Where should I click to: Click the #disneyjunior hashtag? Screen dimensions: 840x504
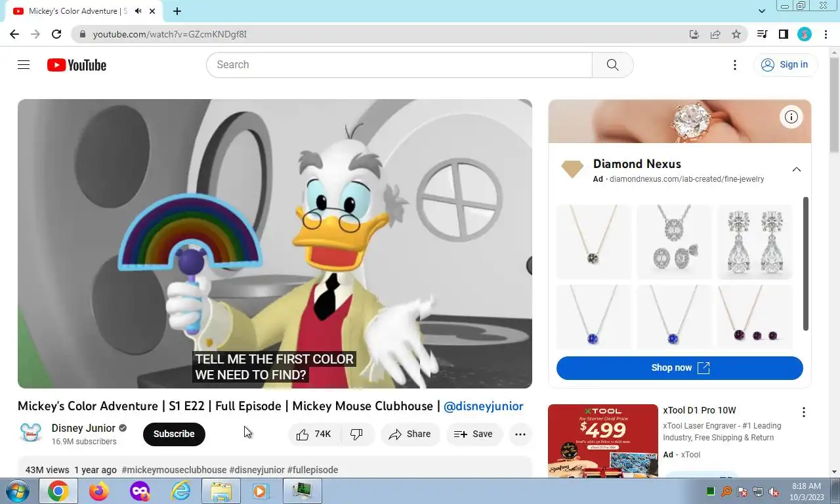pyautogui.click(x=257, y=470)
